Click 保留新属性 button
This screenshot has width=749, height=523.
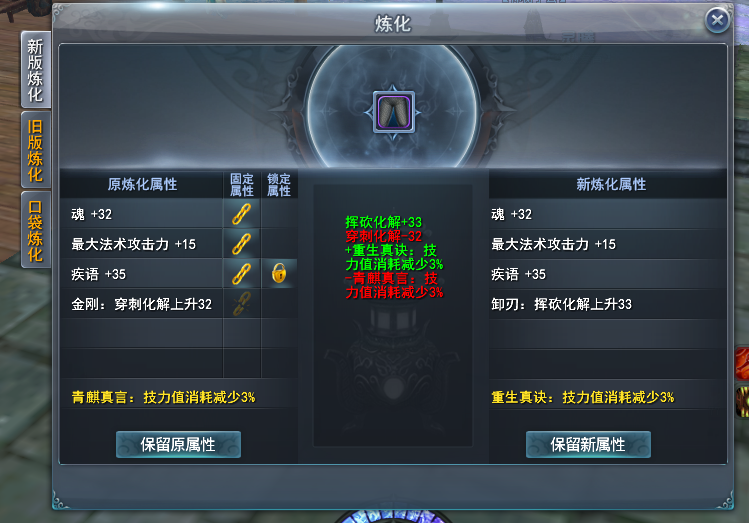tap(588, 445)
